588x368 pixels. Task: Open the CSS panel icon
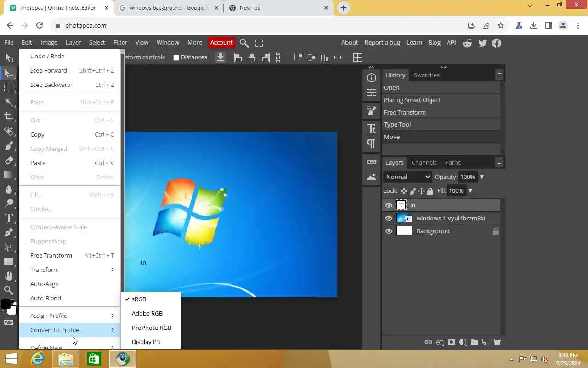pyautogui.click(x=372, y=162)
